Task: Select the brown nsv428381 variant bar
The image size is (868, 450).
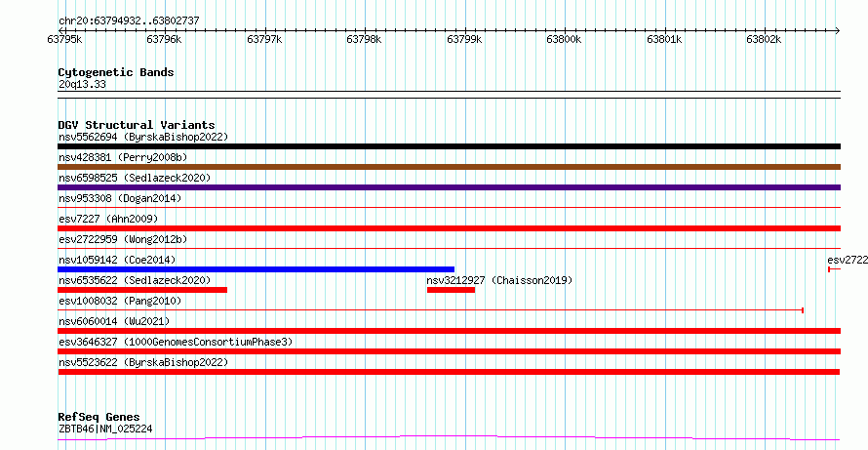Action: click(449, 167)
